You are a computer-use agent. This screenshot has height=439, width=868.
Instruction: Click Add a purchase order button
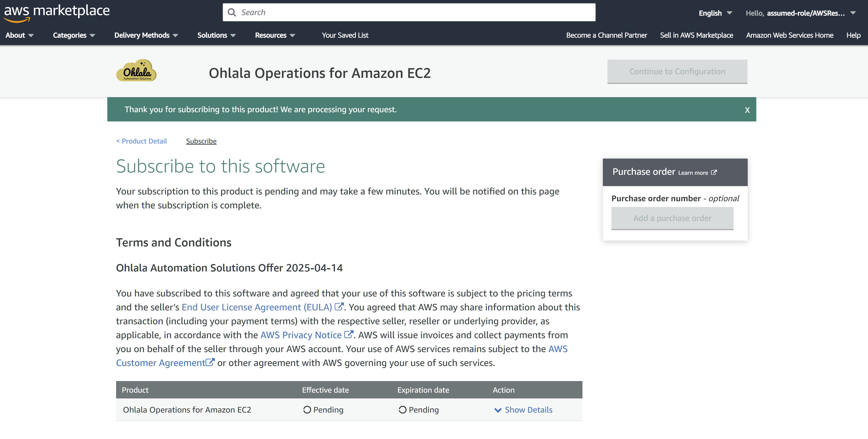point(672,218)
